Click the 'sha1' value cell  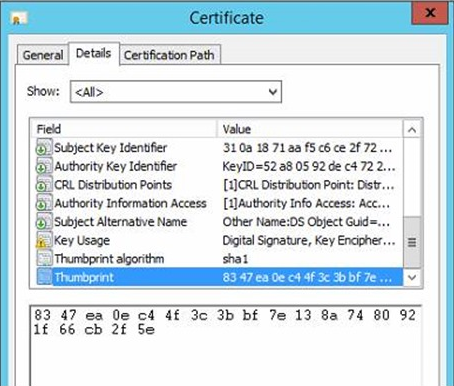coord(235,259)
